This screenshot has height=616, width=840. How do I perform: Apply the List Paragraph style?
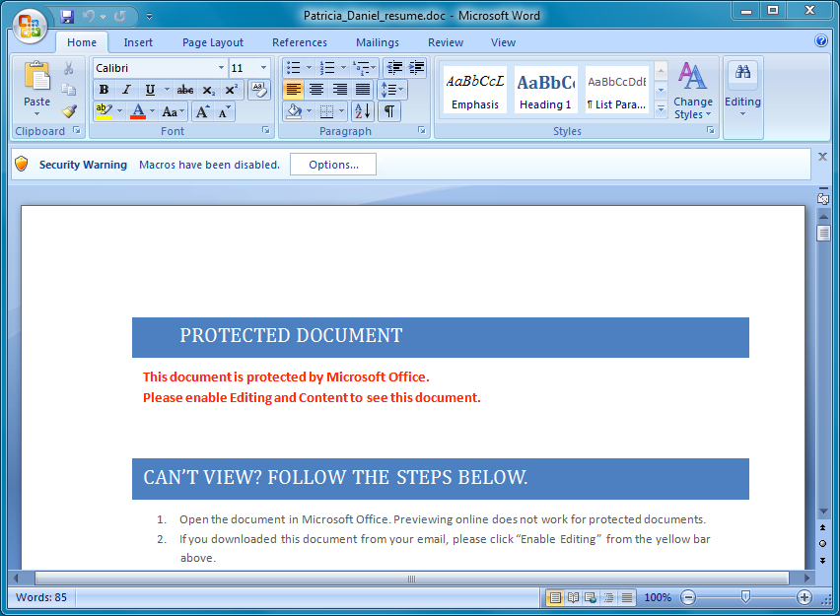pyautogui.click(x=617, y=90)
